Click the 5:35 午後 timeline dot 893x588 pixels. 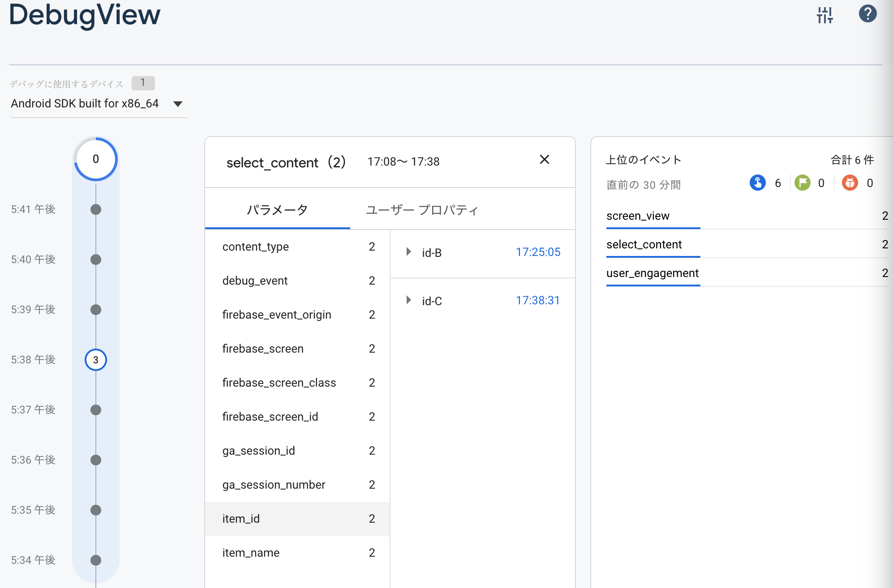pyautogui.click(x=96, y=510)
